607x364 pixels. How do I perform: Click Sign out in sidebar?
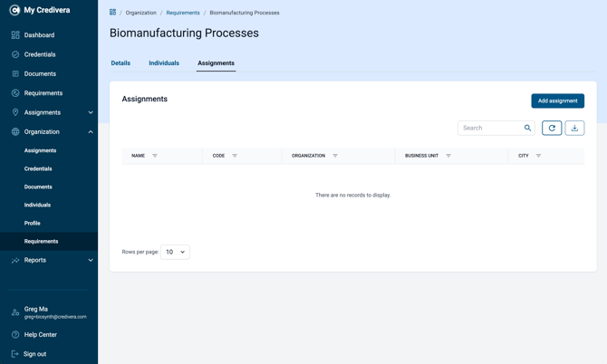34,354
